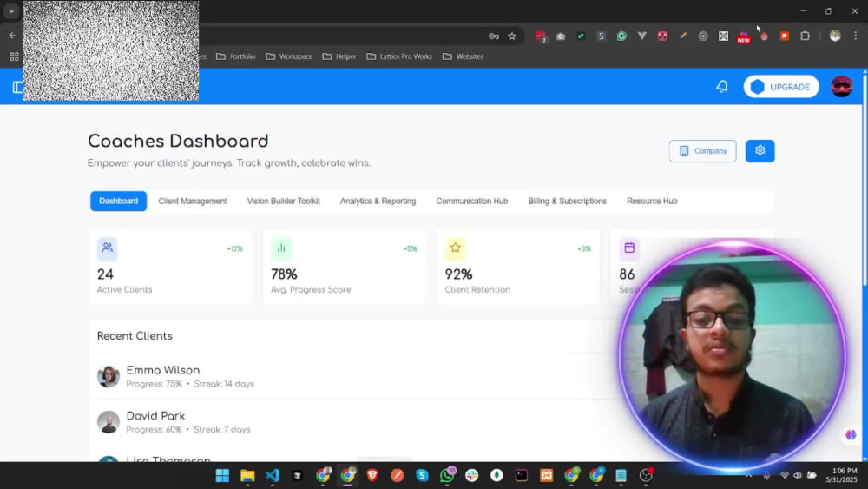Open the Chrome profile avatar
868x489 pixels.
point(835,36)
